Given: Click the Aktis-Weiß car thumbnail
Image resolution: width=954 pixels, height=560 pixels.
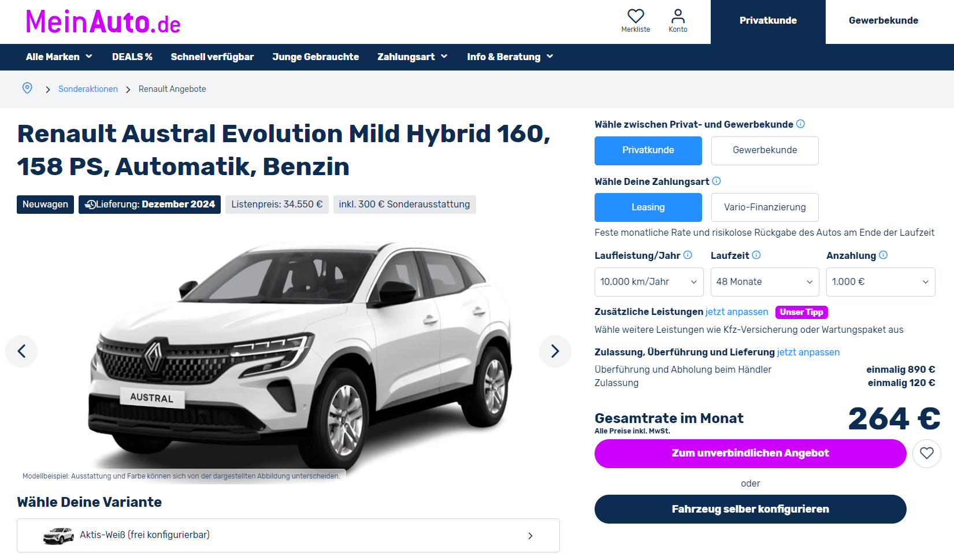Looking at the screenshot, I should 58,536.
